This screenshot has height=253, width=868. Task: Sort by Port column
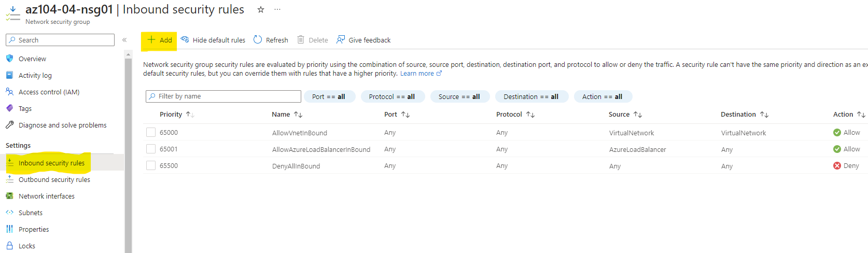pyautogui.click(x=397, y=115)
